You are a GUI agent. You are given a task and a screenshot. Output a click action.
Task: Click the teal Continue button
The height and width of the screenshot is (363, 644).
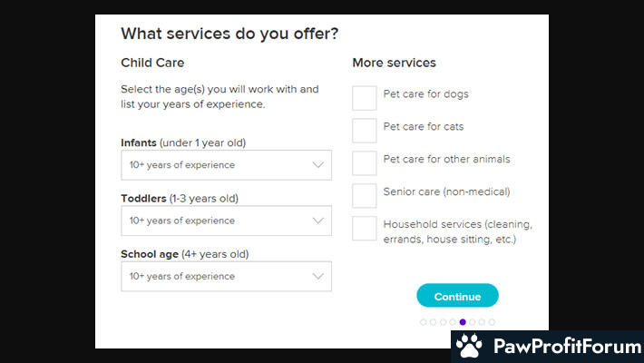point(457,295)
